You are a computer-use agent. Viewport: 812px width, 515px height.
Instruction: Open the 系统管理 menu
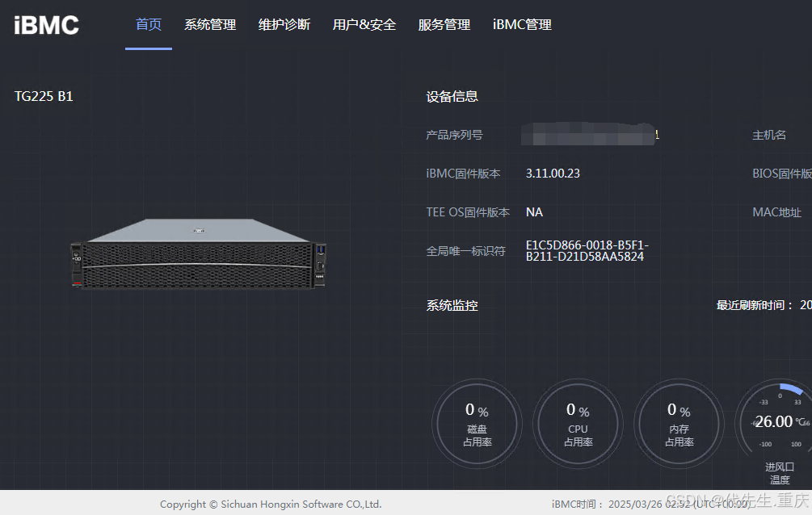pyautogui.click(x=210, y=24)
